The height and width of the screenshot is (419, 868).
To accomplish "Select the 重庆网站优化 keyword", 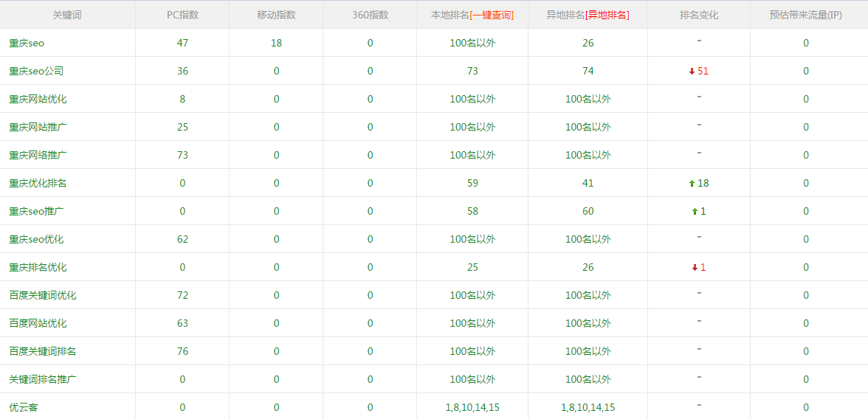I will coord(38,100).
